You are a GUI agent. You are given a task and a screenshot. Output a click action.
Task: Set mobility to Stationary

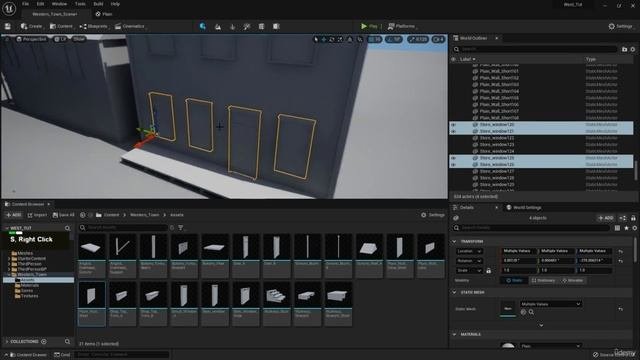click(544, 280)
